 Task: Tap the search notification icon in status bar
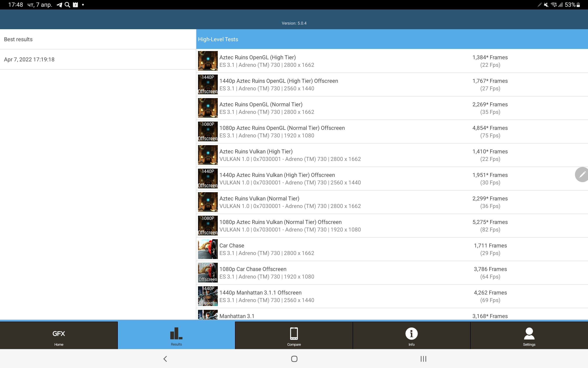67,5
